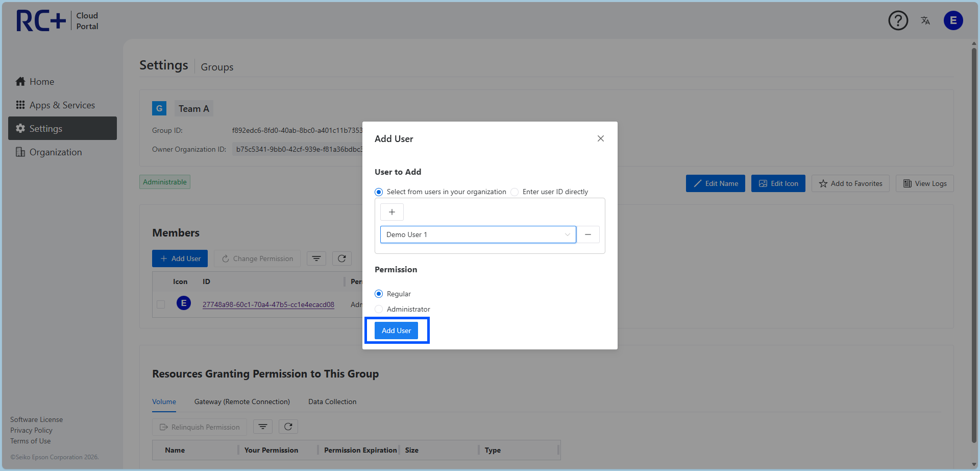980x471 pixels.
Task: Click the page vertical scrollbar
Action: 974,245
